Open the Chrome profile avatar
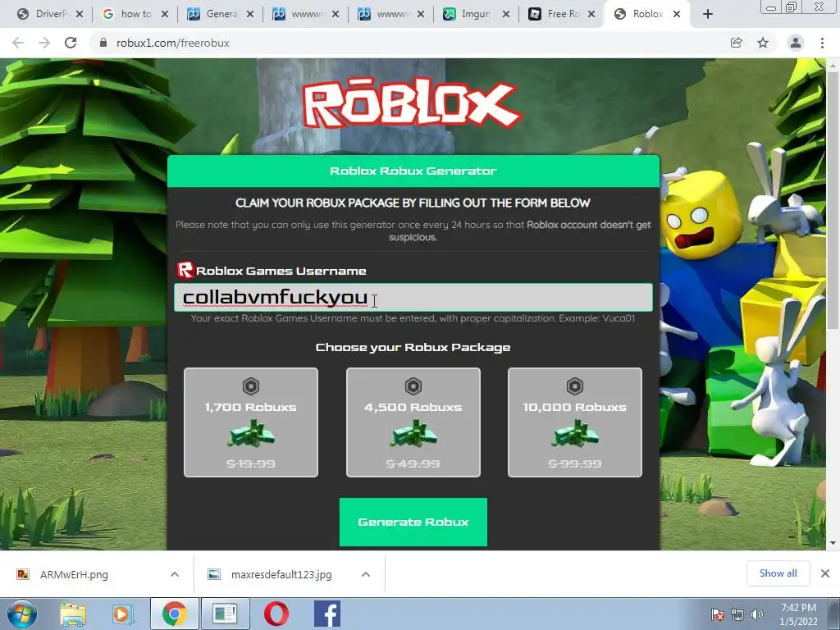 796,43
